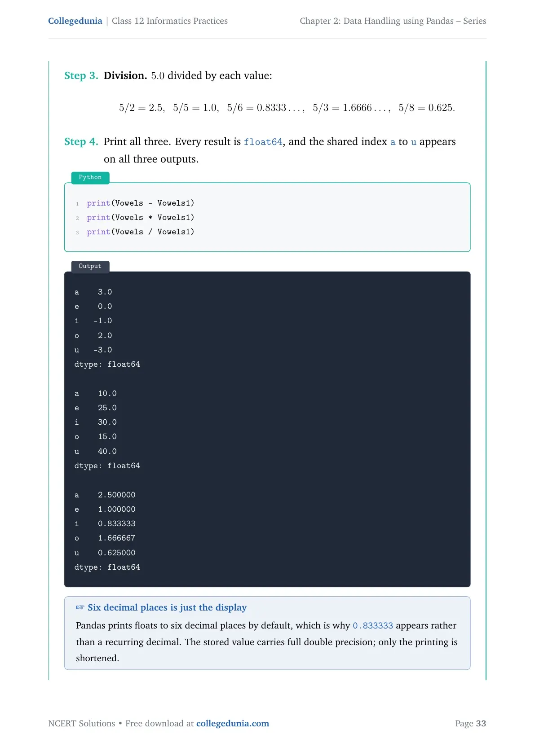535x756 pixels.
Task: Click the 'Six decimal places is just the display' title
Action: click(x=167, y=607)
